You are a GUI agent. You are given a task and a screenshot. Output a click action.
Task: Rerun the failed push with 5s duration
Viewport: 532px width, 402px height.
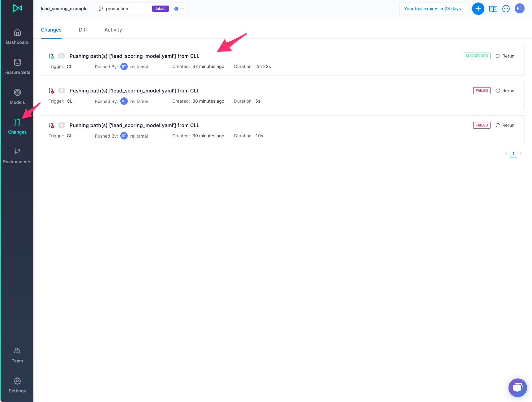(505, 91)
